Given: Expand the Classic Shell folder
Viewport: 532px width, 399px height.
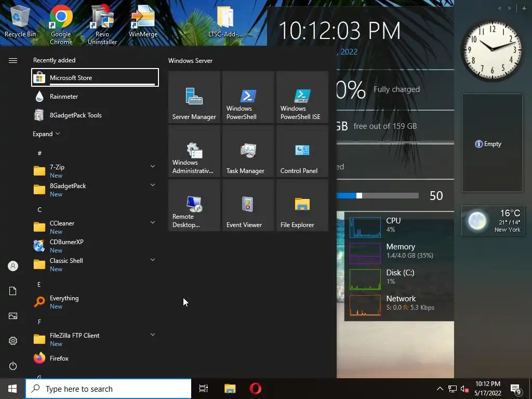Looking at the screenshot, I should tap(153, 260).
